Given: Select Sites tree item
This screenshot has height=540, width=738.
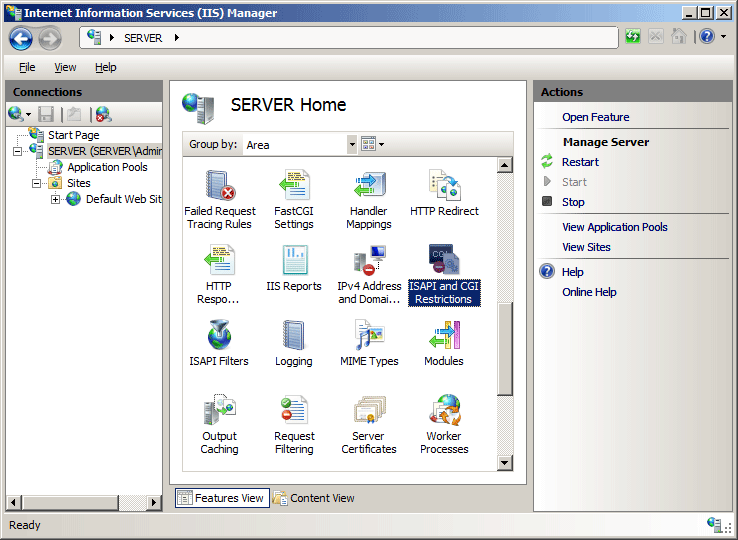Looking at the screenshot, I should (79, 183).
